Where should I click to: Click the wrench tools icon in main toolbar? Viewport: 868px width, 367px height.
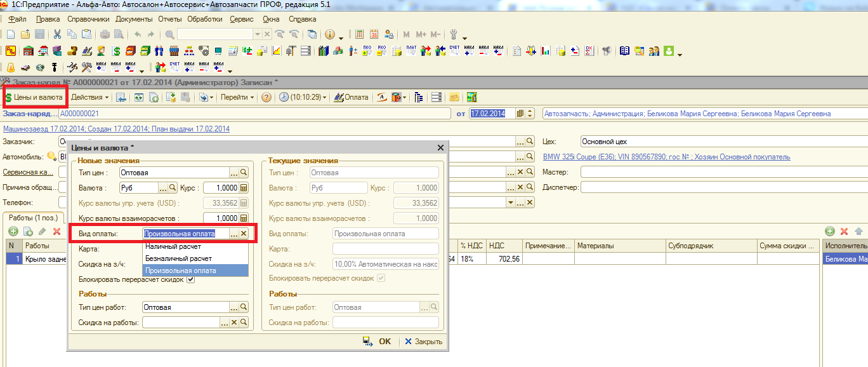[454, 34]
